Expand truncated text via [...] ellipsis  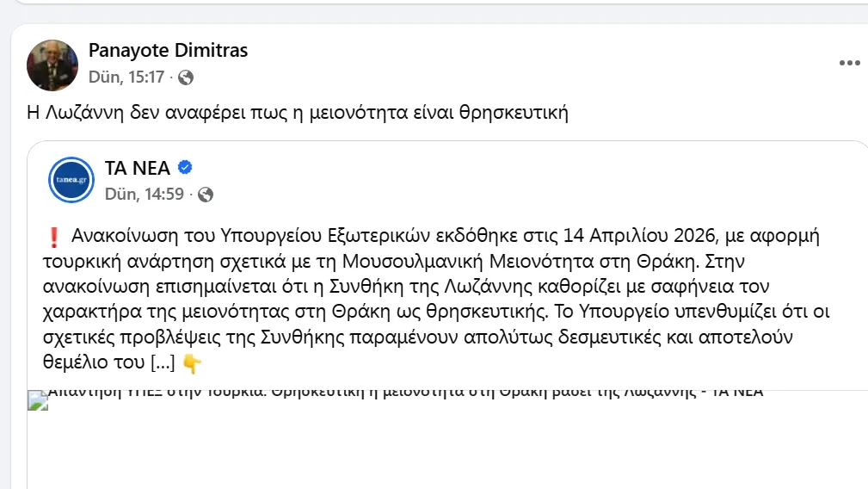pyautogui.click(x=163, y=363)
